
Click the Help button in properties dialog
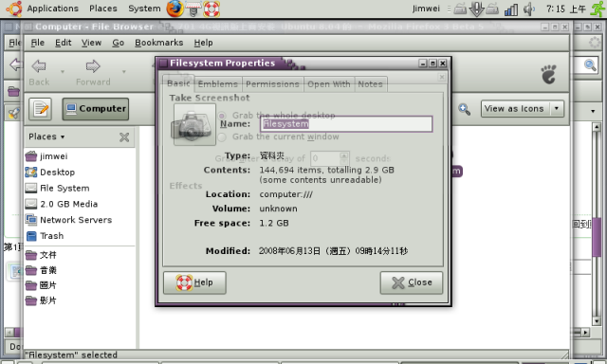[x=194, y=282]
